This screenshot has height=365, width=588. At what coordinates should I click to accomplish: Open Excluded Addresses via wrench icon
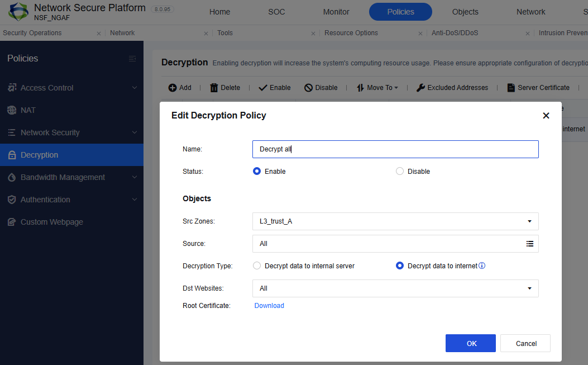[x=421, y=88]
